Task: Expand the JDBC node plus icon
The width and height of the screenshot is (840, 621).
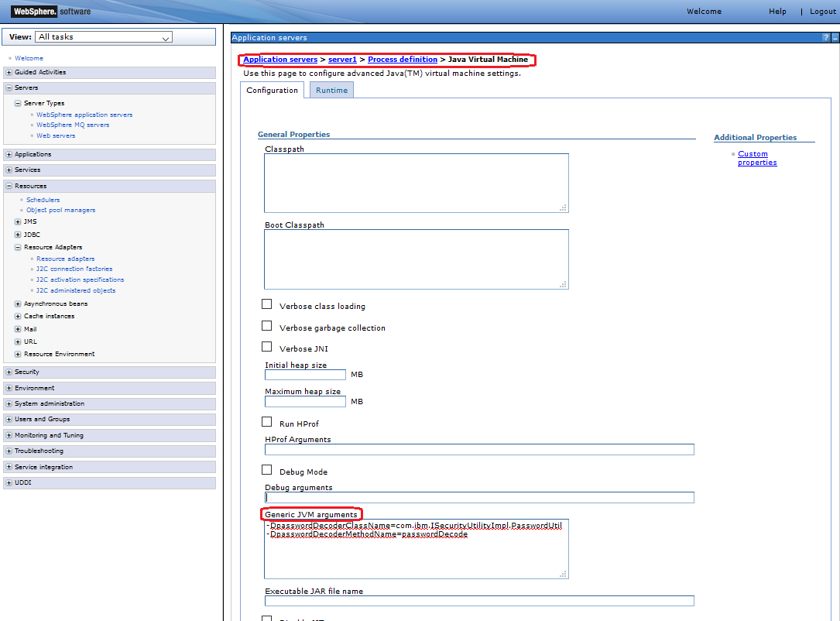Action: point(18,235)
